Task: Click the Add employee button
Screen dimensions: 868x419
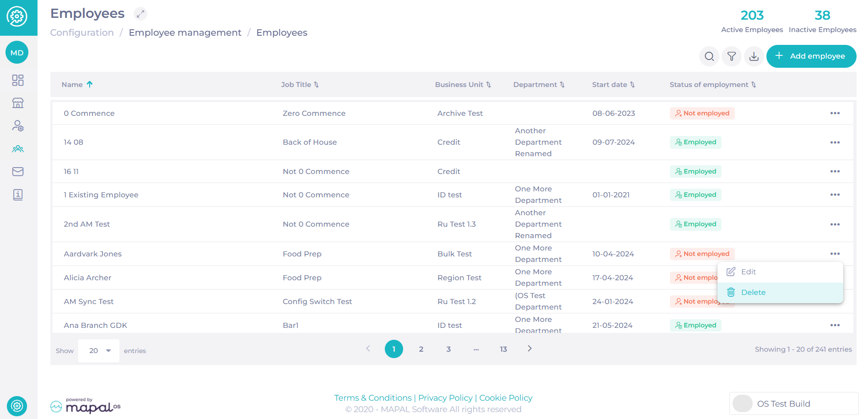Action: (811, 56)
